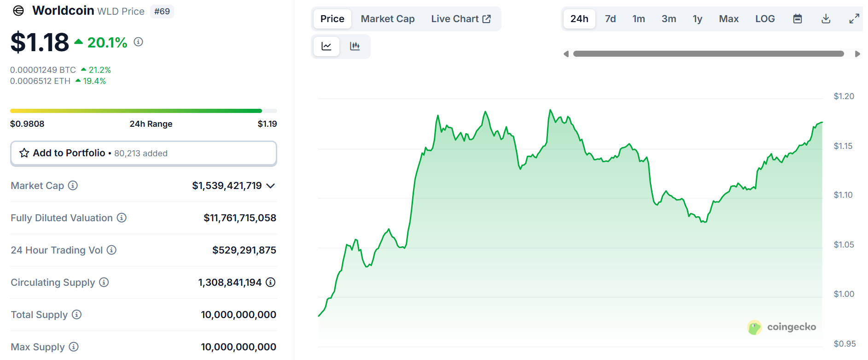
Task: Open the Live Chart external link
Action: click(x=461, y=19)
